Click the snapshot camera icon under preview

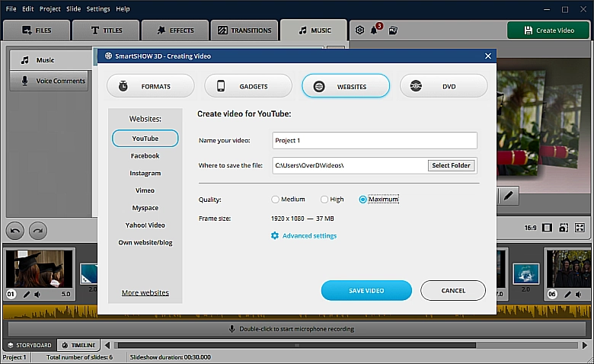point(564,228)
